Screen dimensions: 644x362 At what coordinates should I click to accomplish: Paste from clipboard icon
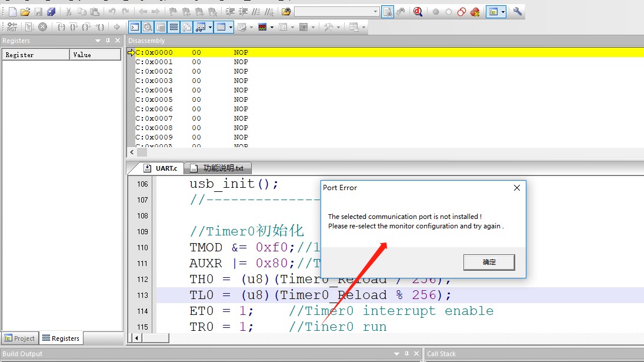(x=95, y=12)
